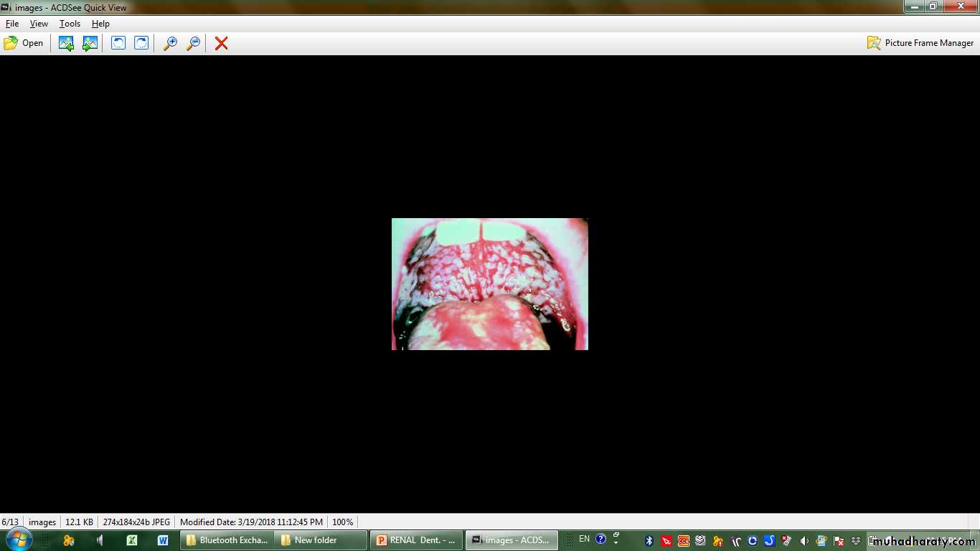This screenshot has width=980, height=551.
Task: Go to the previous image
Action: pyautogui.click(x=66, y=43)
